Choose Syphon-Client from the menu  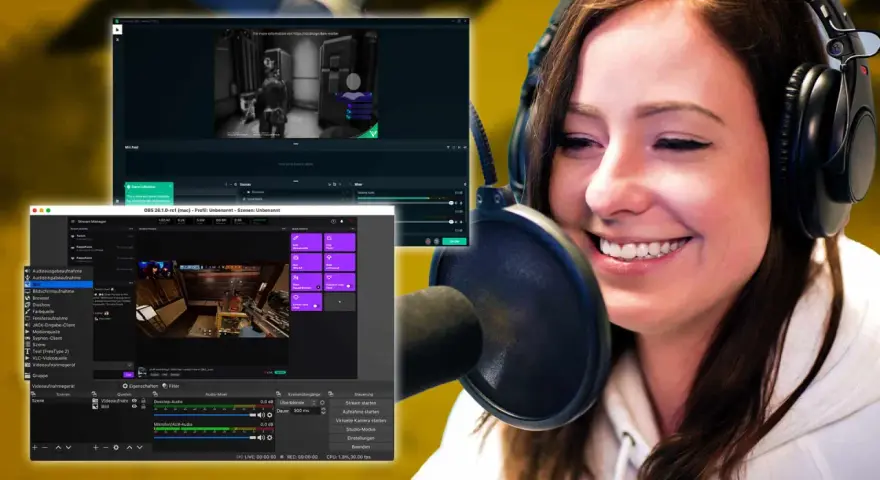pos(47,338)
